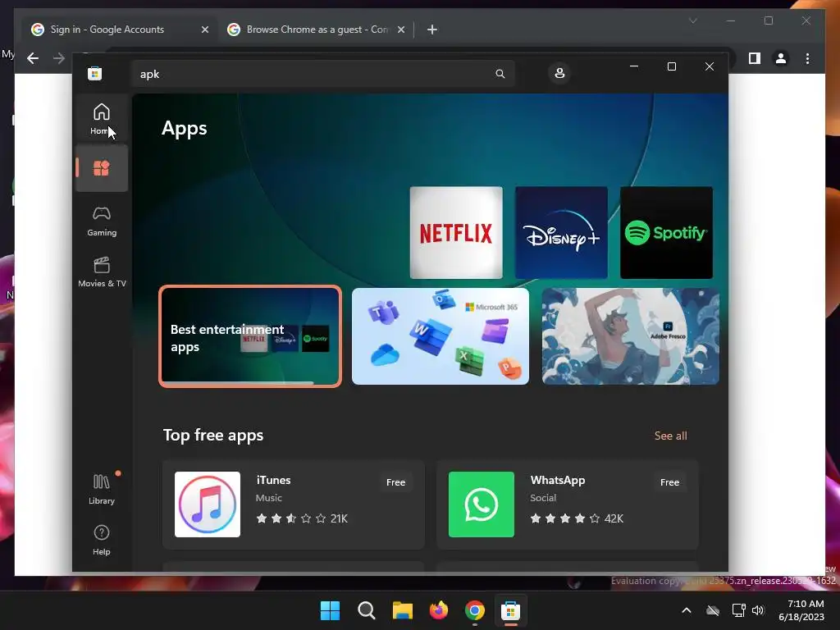The height and width of the screenshot is (630, 840).
Task: Open Chrome three-dot menu
Action: [807, 58]
